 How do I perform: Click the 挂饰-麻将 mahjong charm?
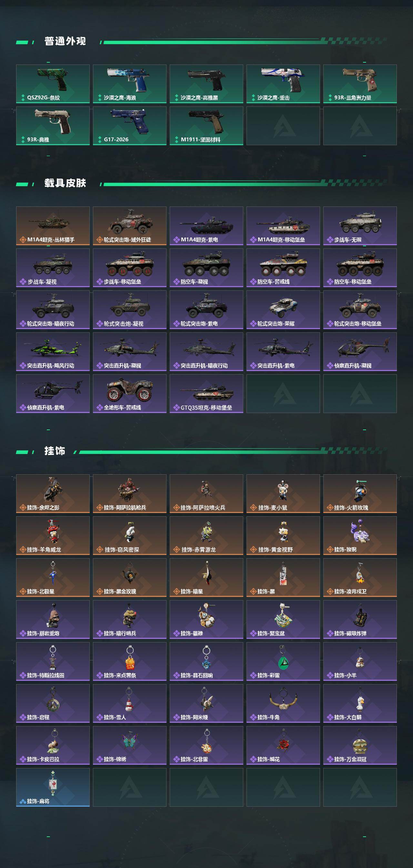[53, 787]
